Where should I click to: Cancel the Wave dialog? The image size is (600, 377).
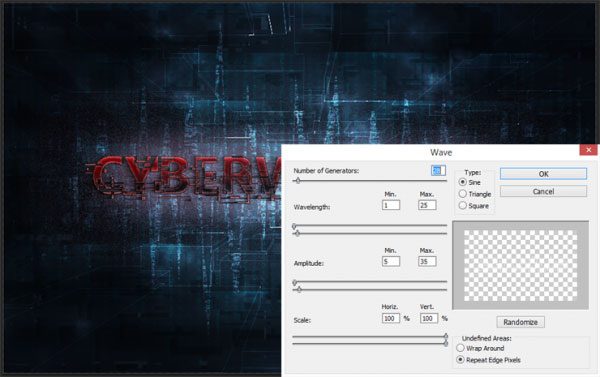[543, 191]
